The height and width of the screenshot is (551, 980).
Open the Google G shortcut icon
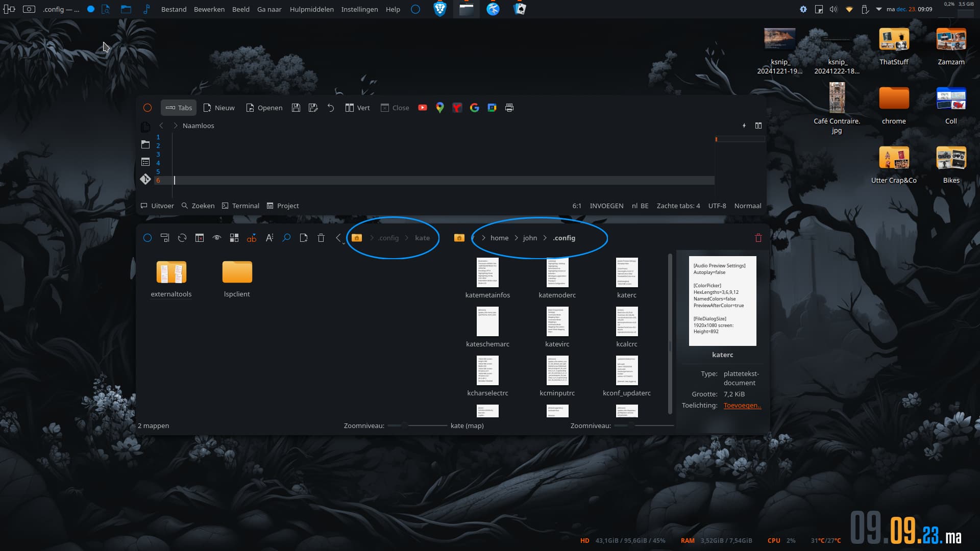[x=475, y=108]
